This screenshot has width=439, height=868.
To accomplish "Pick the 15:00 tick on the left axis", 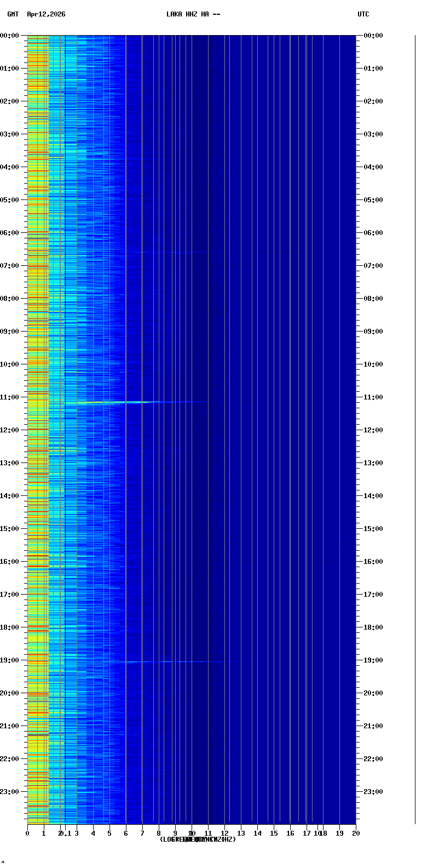I will [9, 529].
